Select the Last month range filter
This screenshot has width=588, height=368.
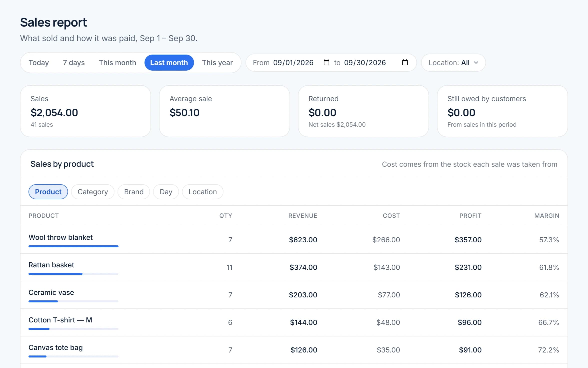click(x=169, y=63)
